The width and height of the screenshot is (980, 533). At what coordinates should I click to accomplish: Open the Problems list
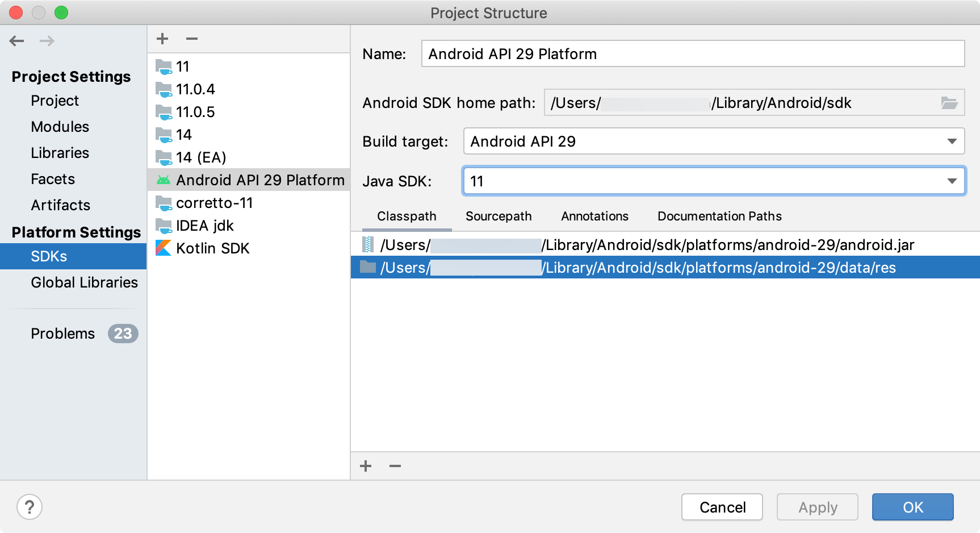click(62, 334)
